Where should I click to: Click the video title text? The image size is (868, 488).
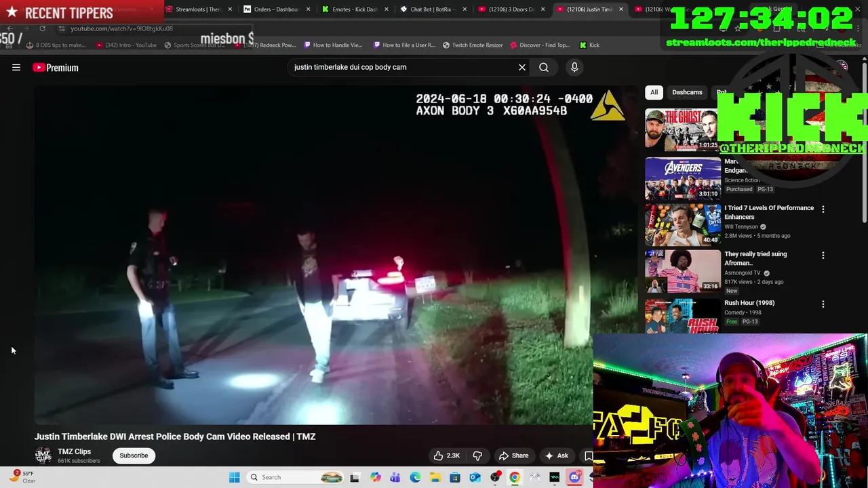175,436
